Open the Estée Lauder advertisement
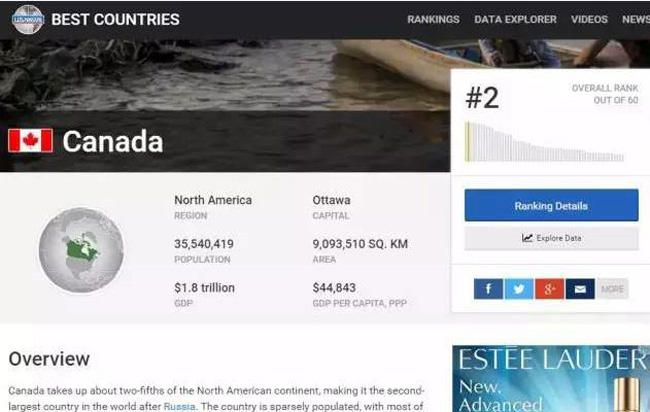The width and height of the screenshot is (650, 412). coord(550,380)
